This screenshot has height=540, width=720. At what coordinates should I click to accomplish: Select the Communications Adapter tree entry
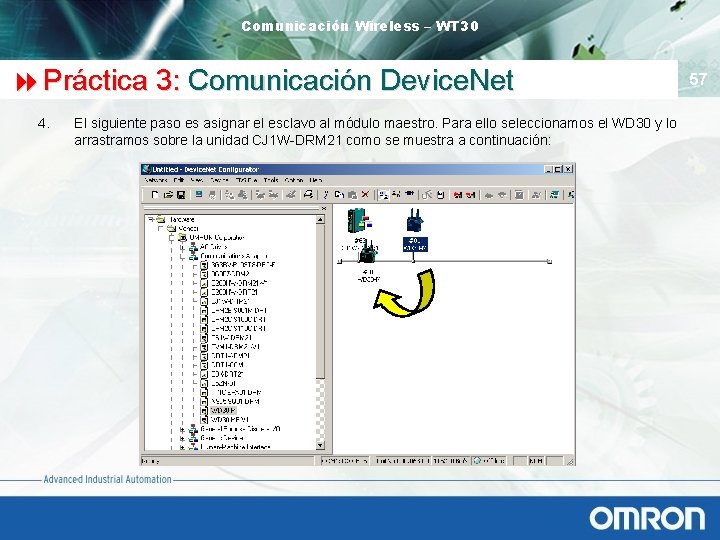[x=234, y=256]
